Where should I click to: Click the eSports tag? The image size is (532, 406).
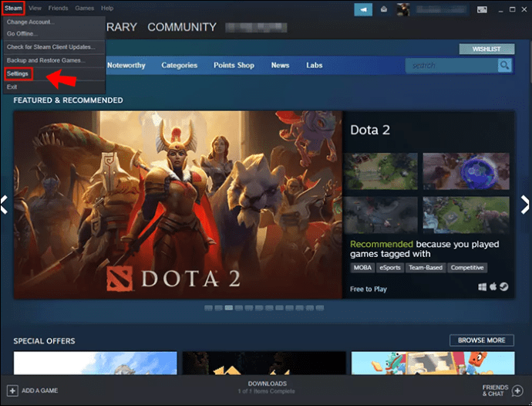[x=390, y=268]
